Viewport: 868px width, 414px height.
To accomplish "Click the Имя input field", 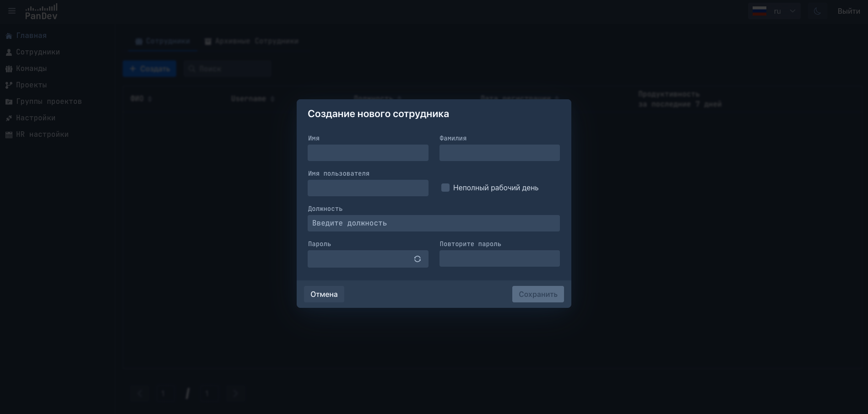I will point(368,153).
